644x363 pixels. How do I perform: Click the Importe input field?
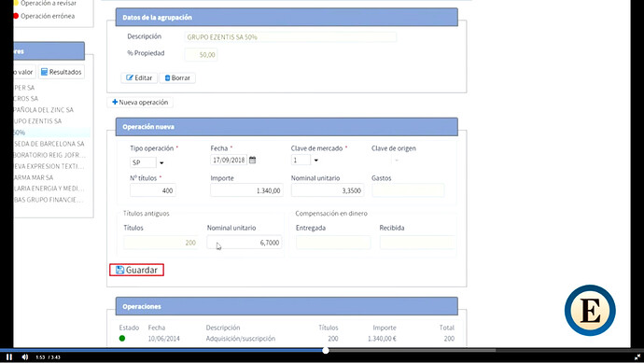click(246, 190)
